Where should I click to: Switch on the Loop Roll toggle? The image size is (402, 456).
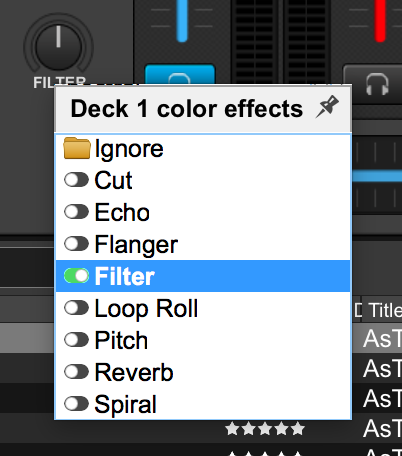tap(76, 308)
